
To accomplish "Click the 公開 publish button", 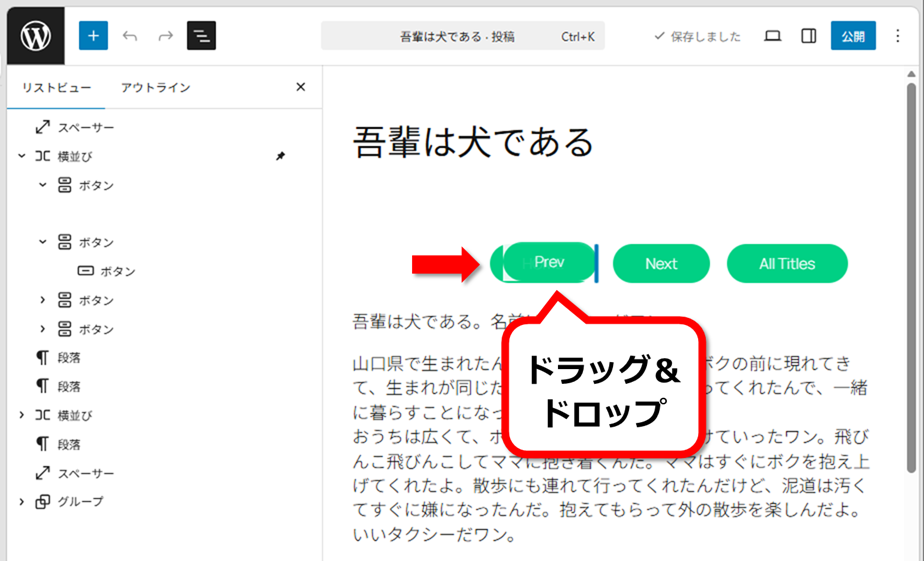I will pyautogui.click(x=852, y=36).
